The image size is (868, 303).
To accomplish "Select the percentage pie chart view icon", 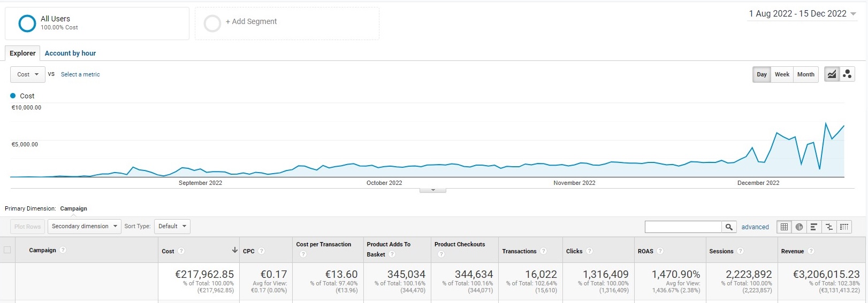I will click(x=799, y=227).
